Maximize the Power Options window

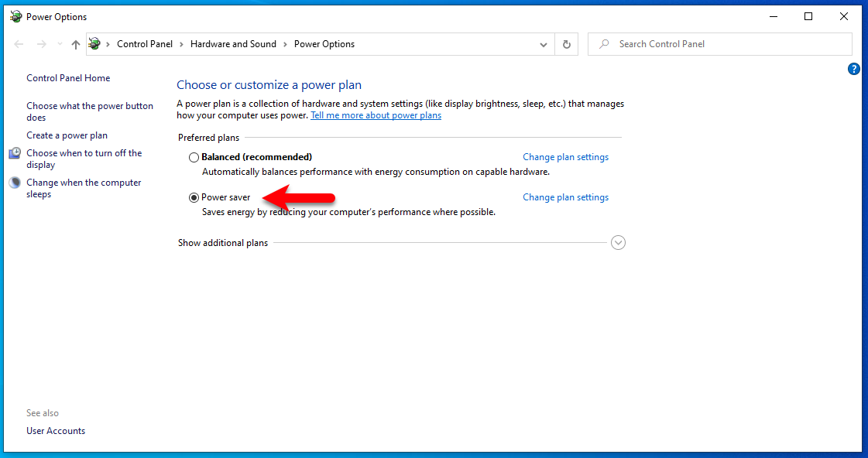pyautogui.click(x=808, y=16)
